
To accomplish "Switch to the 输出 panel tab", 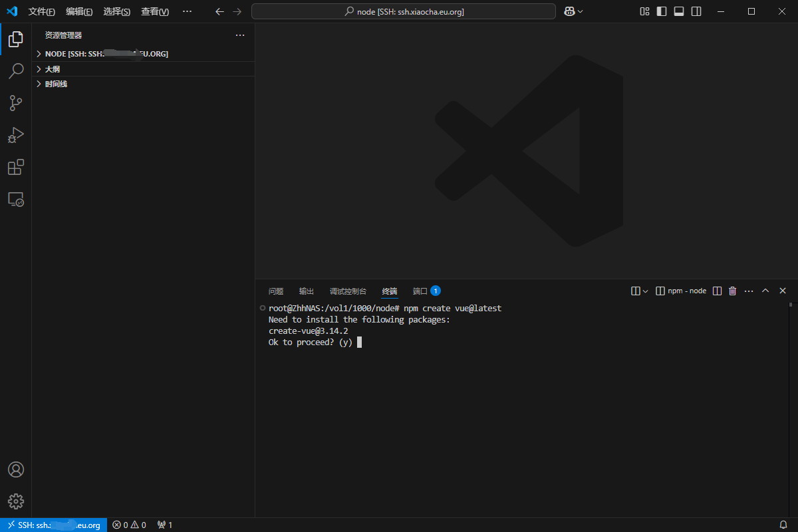I will [x=307, y=291].
